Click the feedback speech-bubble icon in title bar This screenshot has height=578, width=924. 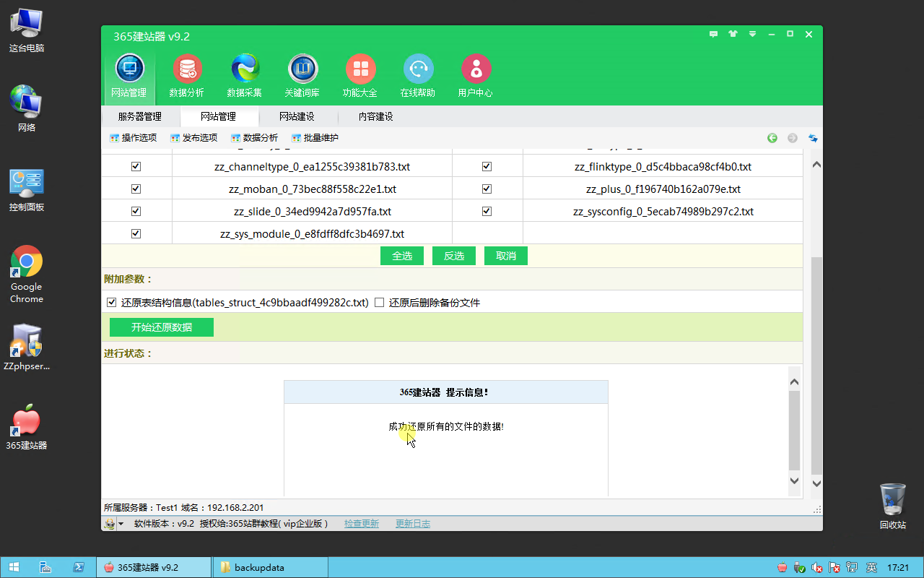(x=714, y=34)
